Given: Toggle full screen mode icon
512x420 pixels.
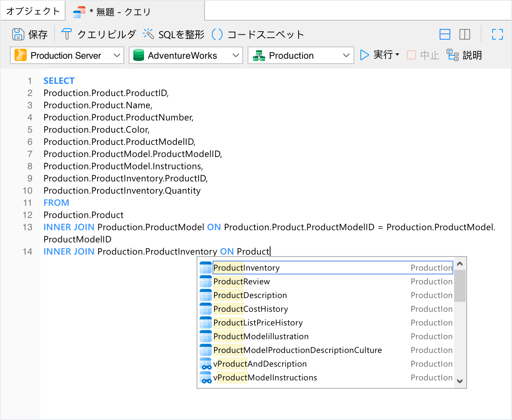Looking at the screenshot, I should (497, 34).
